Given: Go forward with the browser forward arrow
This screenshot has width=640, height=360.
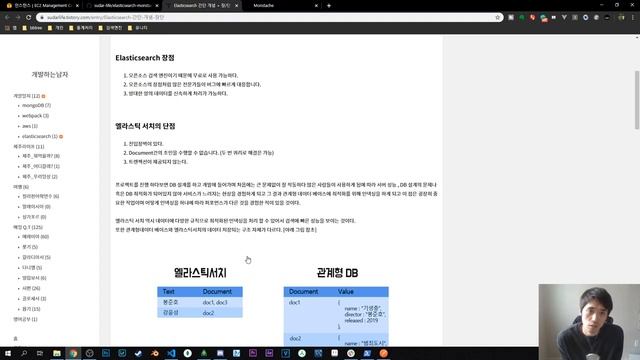Looking at the screenshot, I should pos(18,17).
